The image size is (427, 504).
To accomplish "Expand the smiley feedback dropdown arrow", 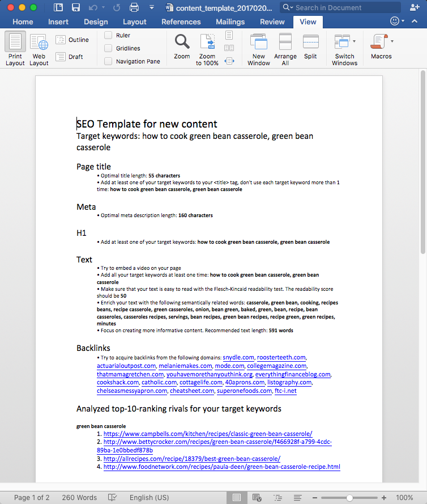I will (403, 21).
